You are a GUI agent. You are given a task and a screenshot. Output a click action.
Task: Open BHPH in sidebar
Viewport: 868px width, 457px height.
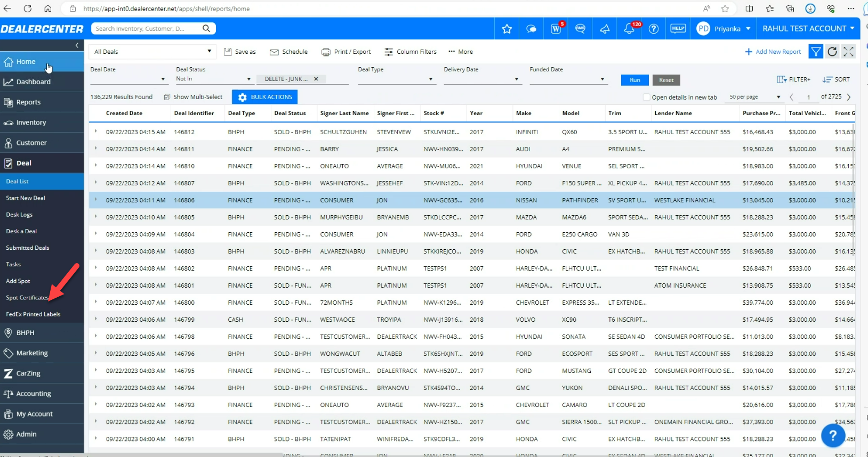point(42,333)
